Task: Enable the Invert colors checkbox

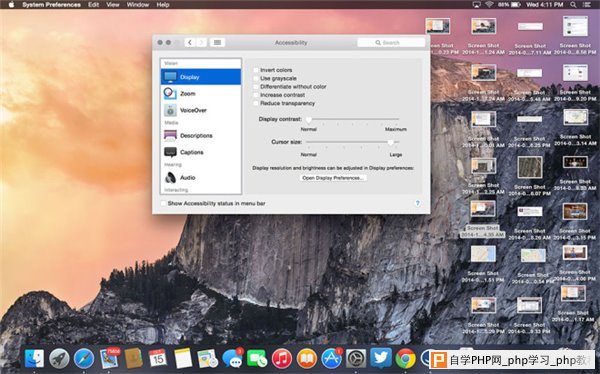Action: pos(256,70)
